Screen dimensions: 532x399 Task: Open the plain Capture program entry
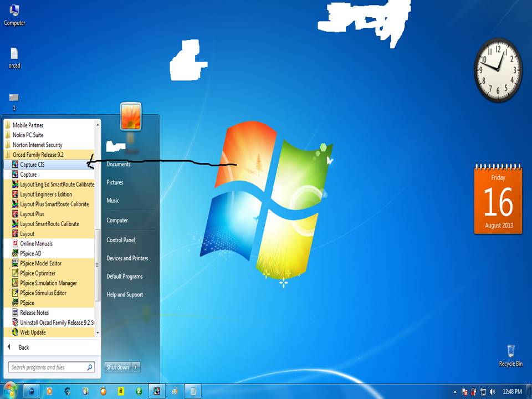click(49, 175)
